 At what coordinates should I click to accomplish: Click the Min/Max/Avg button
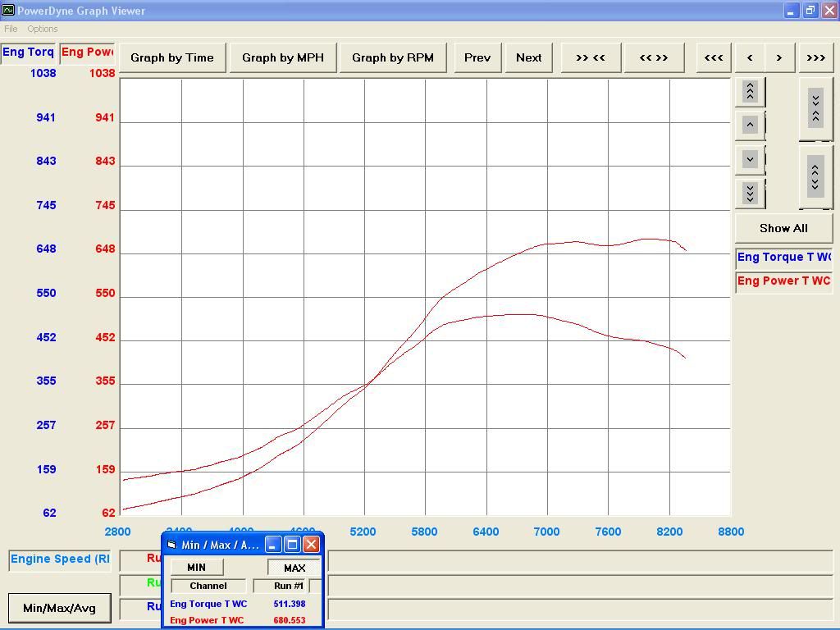[x=59, y=608]
